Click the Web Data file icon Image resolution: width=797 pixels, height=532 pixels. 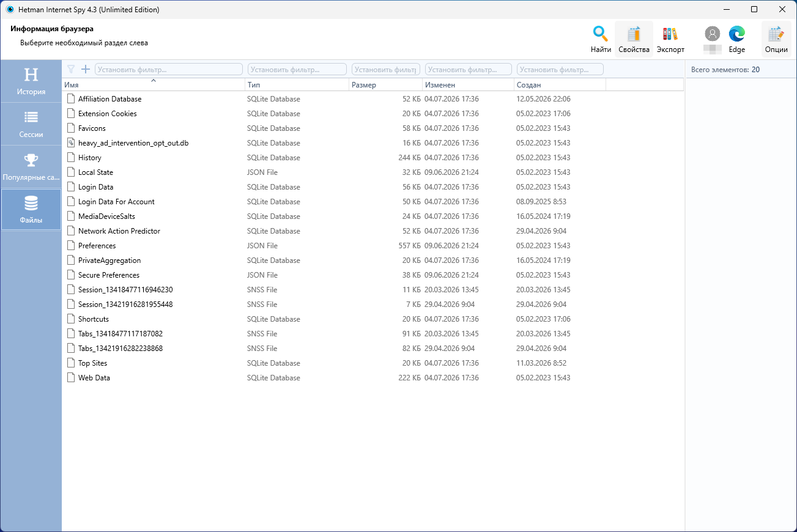click(x=71, y=378)
